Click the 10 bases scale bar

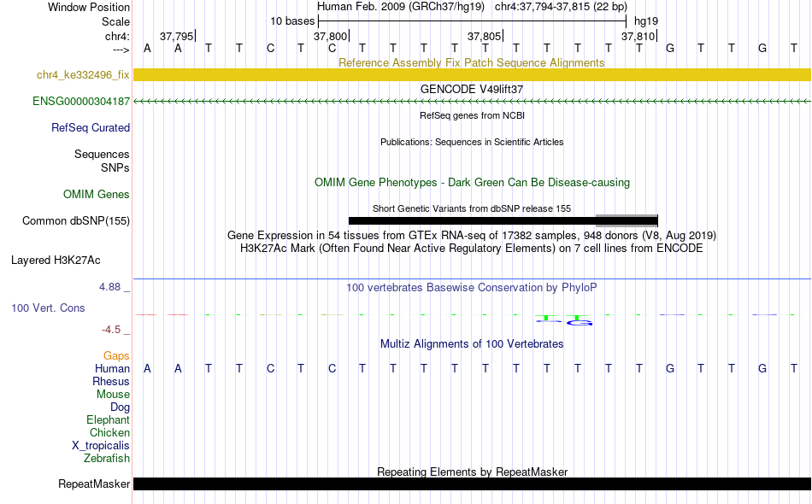point(473,21)
